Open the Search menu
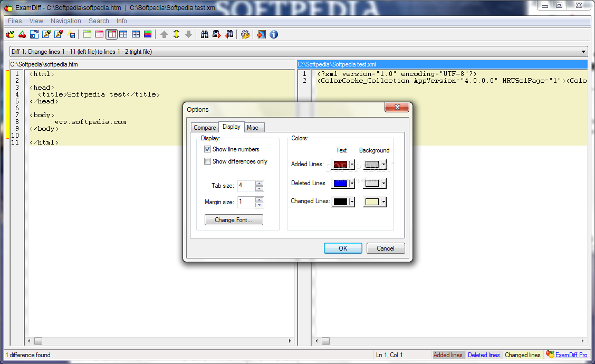The height and width of the screenshot is (364, 595). (x=99, y=21)
